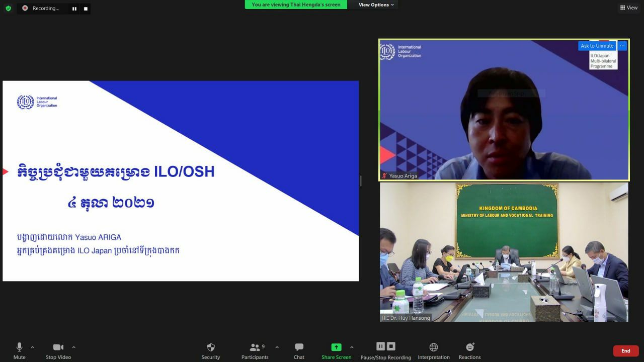Click 'H.E Dr. Huy Hansong' name label
Image resolution: width=644 pixels, height=362 pixels.
pos(406,318)
